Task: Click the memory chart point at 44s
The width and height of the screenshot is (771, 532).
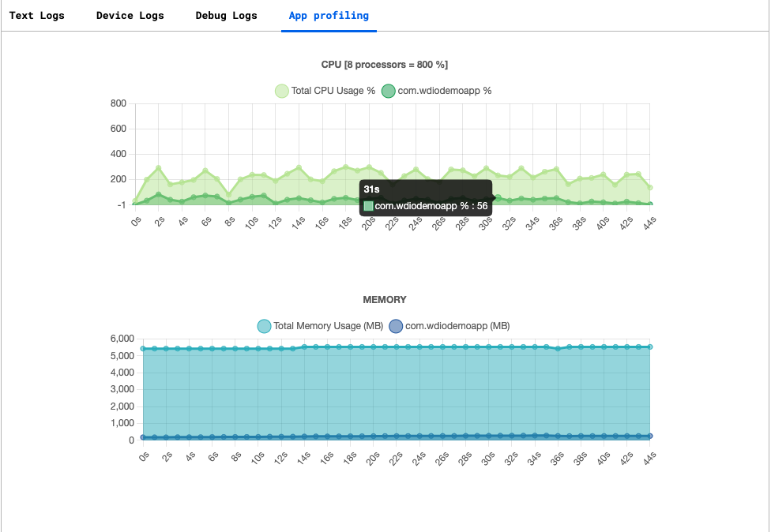Action: coord(650,347)
